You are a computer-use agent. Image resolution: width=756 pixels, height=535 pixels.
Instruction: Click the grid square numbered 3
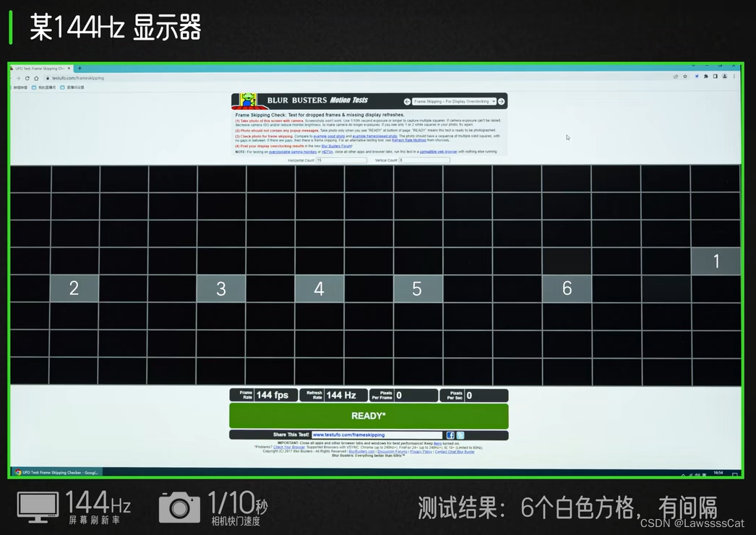point(221,288)
